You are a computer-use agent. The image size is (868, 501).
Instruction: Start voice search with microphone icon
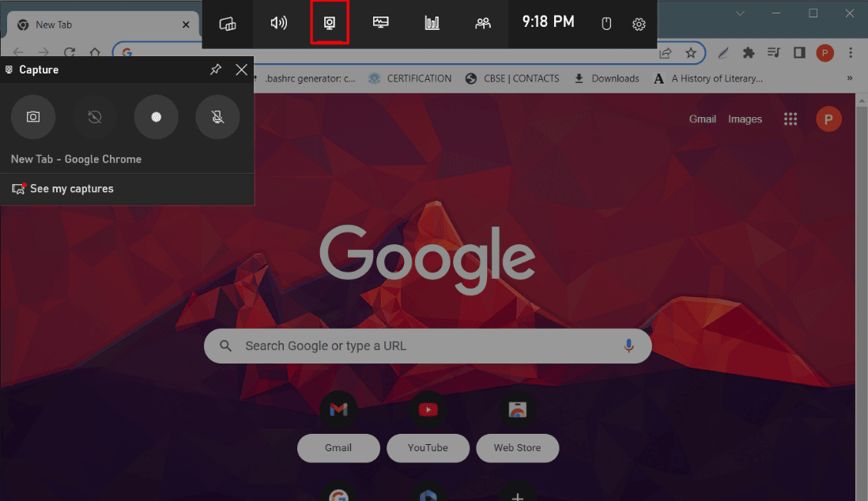point(628,346)
